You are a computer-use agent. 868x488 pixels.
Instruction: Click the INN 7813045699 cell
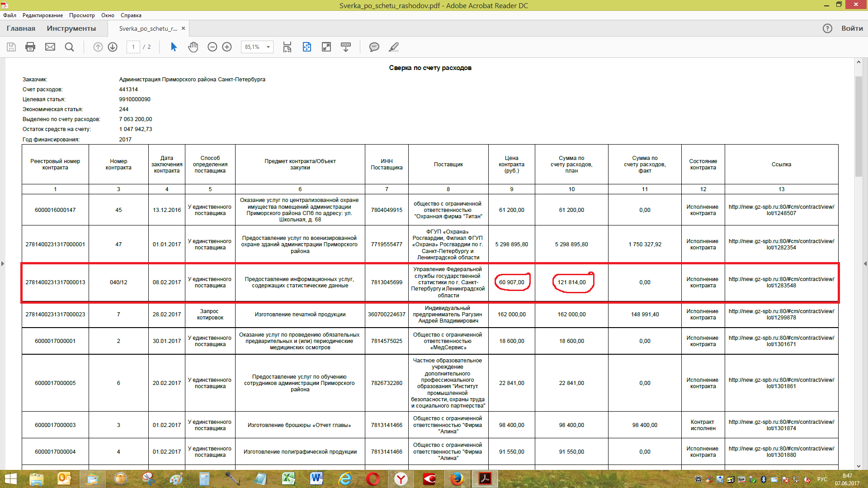(x=387, y=282)
